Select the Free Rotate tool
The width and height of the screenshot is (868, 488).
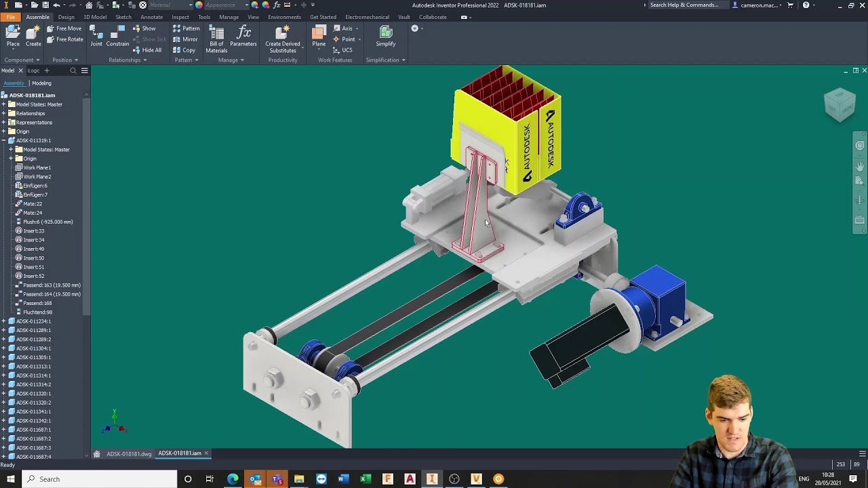[x=64, y=39]
